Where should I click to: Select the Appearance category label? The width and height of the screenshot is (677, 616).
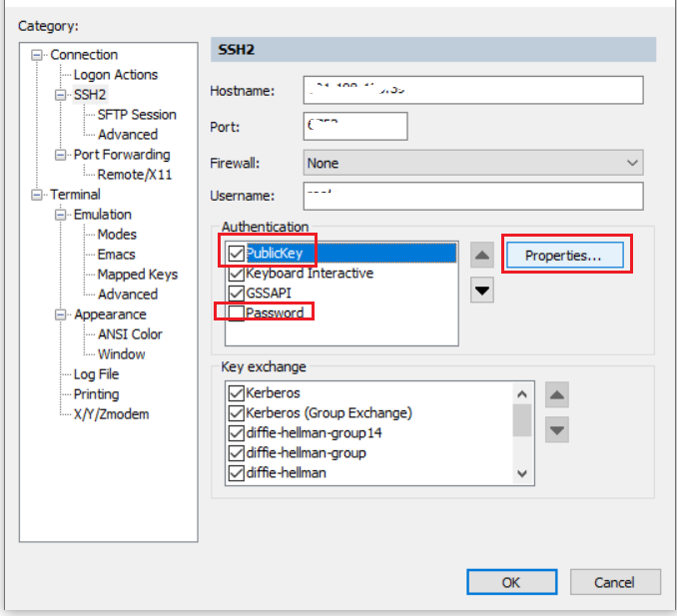110,314
